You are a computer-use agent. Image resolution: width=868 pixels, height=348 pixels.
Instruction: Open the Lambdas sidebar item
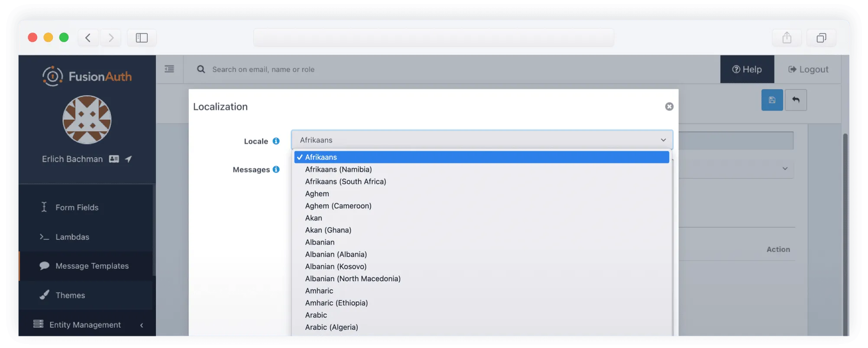(72, 237)
